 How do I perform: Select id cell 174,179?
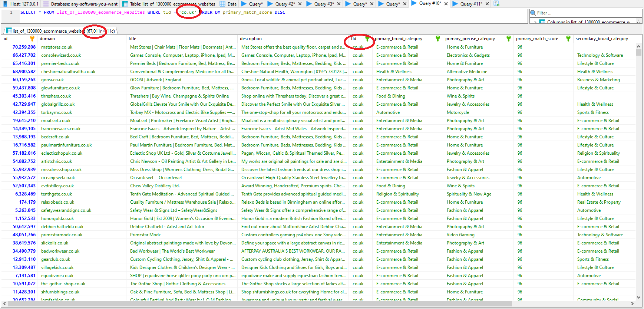(x=19, y=202)
